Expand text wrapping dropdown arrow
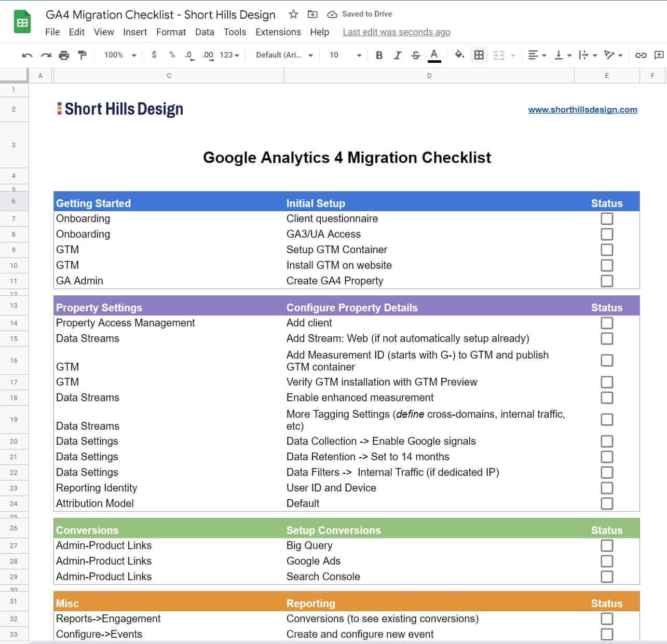667x644 pixels. pyautogui.click(x=595, y=55)
